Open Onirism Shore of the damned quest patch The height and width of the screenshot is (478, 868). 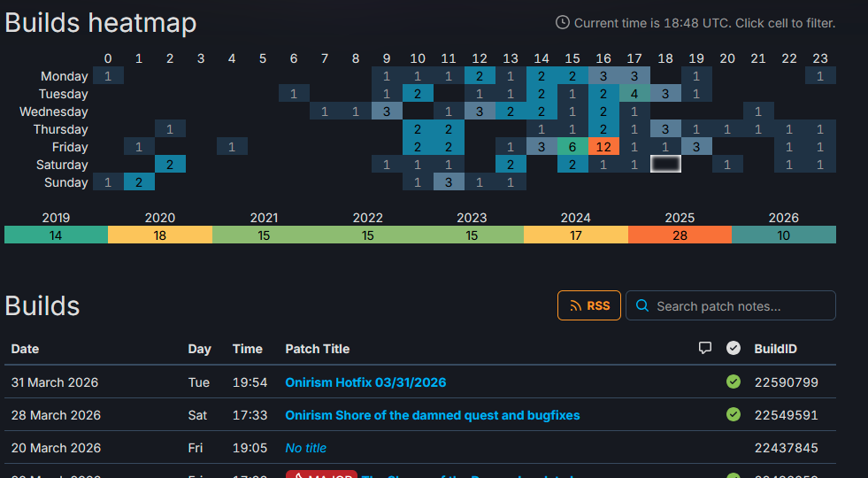[433, 415]
